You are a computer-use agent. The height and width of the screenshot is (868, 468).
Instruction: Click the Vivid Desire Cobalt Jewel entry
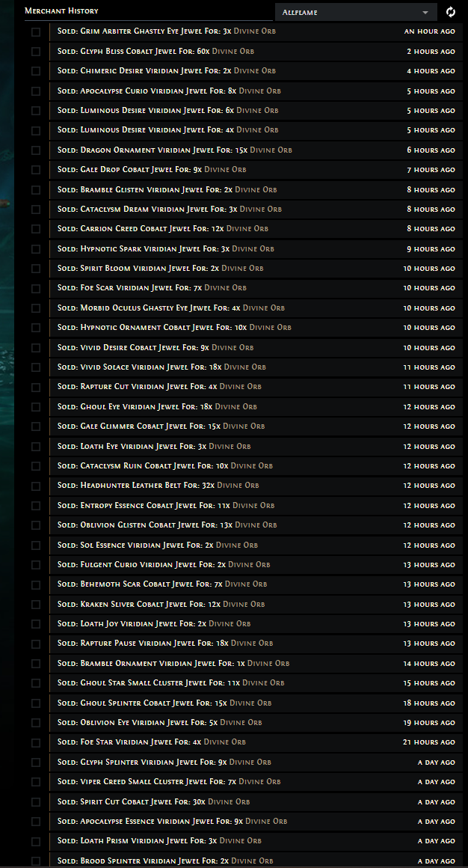pos(256,348)
